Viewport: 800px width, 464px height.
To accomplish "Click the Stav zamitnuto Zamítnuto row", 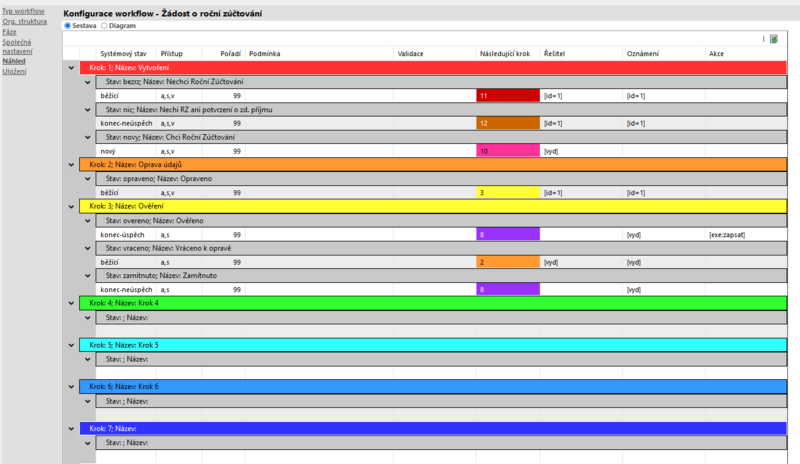I will [x=441, y=276].
